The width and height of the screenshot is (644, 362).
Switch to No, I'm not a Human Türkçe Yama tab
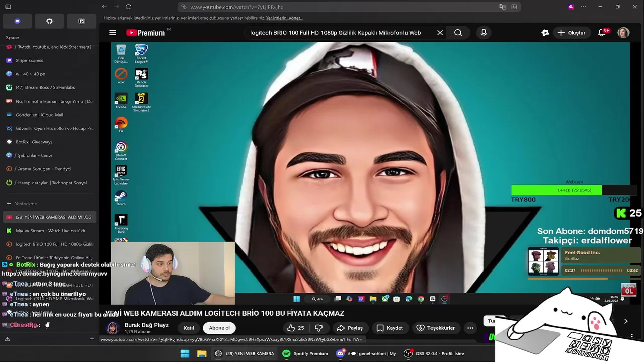(x=49, y=101)
